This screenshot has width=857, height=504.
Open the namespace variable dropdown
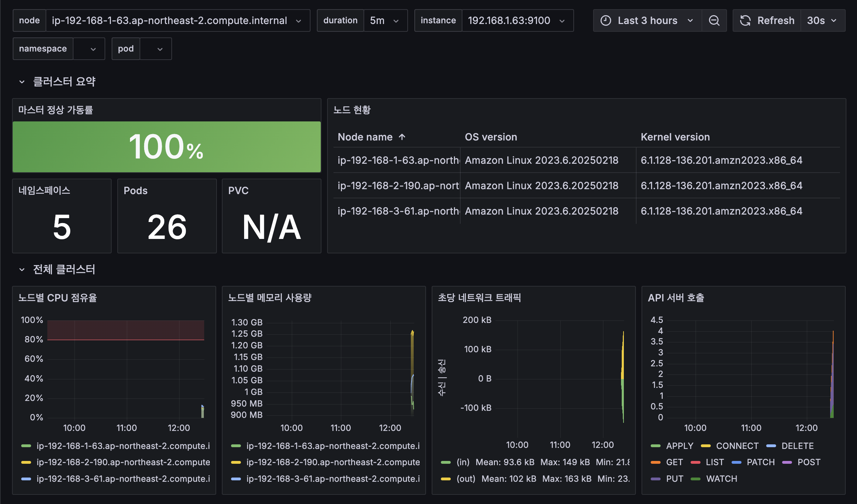(89, 49)
